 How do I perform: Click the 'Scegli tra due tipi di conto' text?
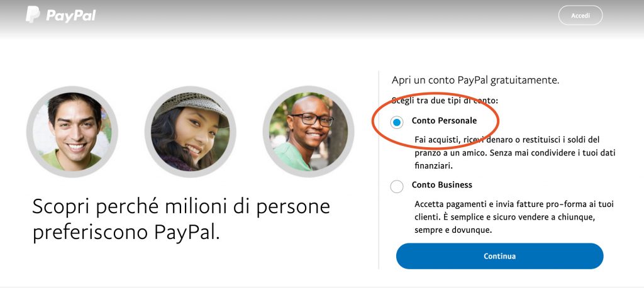click(x=445, y=100)
